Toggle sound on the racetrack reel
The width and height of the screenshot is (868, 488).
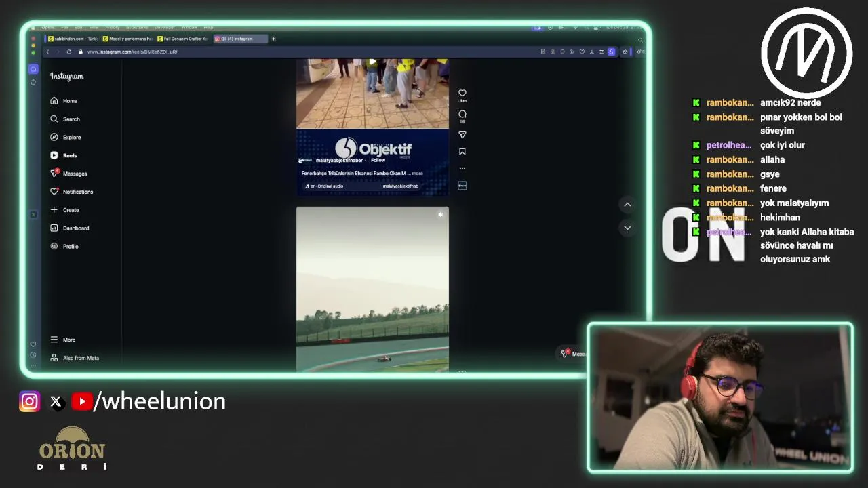click(x=441, y=215)
